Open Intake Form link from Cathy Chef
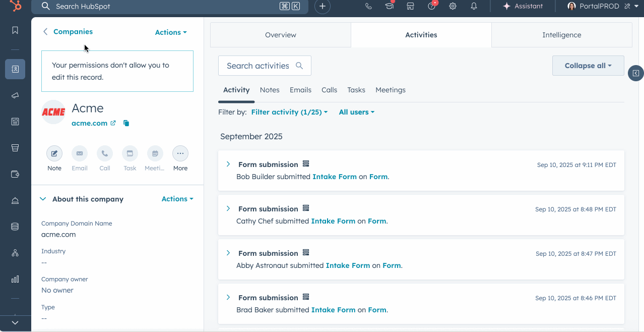The width and height of the screenshot is (644, 332). tap(333, 221)
